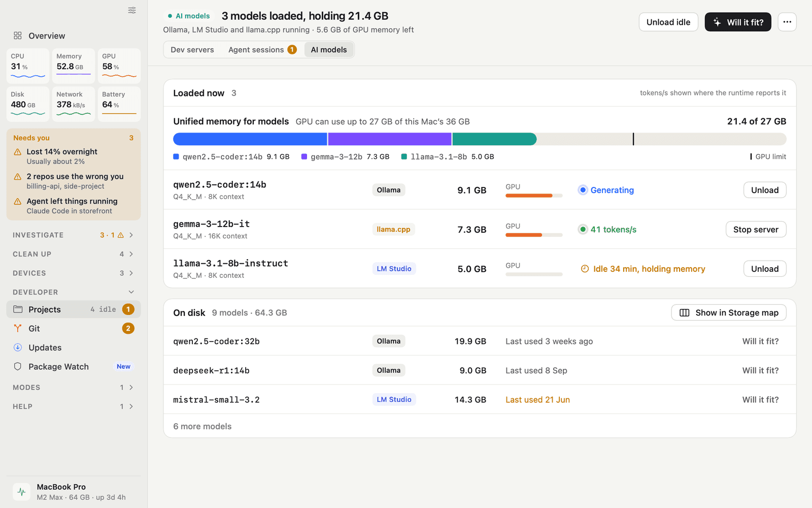The image size is (812, 508).
Task: Expand the Investigate section
Action: pos(73,235)
